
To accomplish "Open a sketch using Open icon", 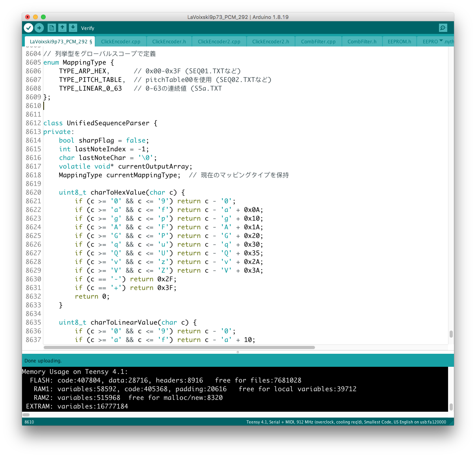I will click(62, 28).
